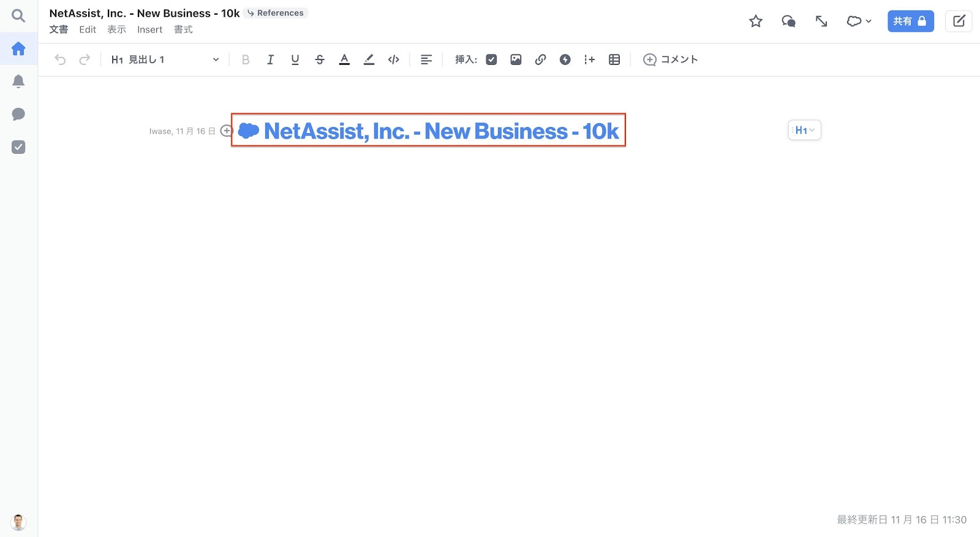Insert a checklist item
980x537 pixels.
491,59
